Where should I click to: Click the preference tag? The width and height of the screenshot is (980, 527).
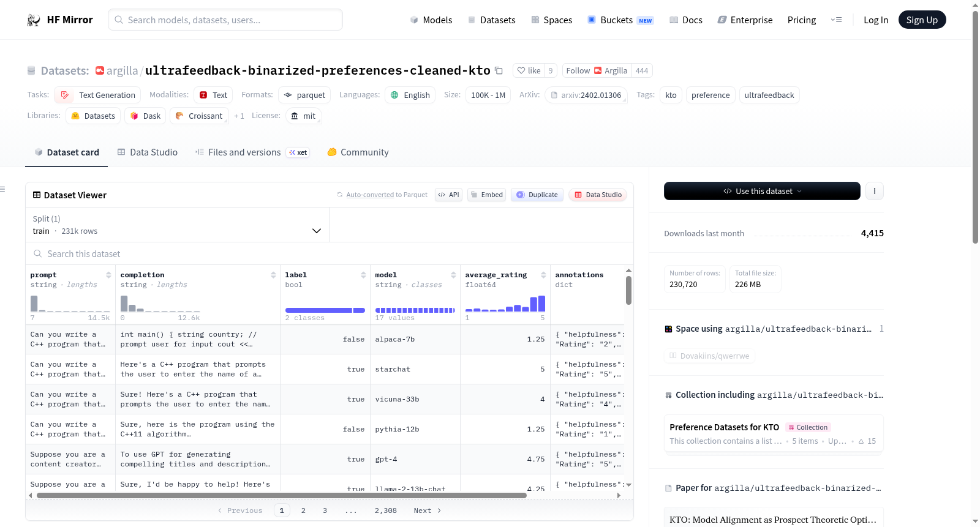click(710, 95)
